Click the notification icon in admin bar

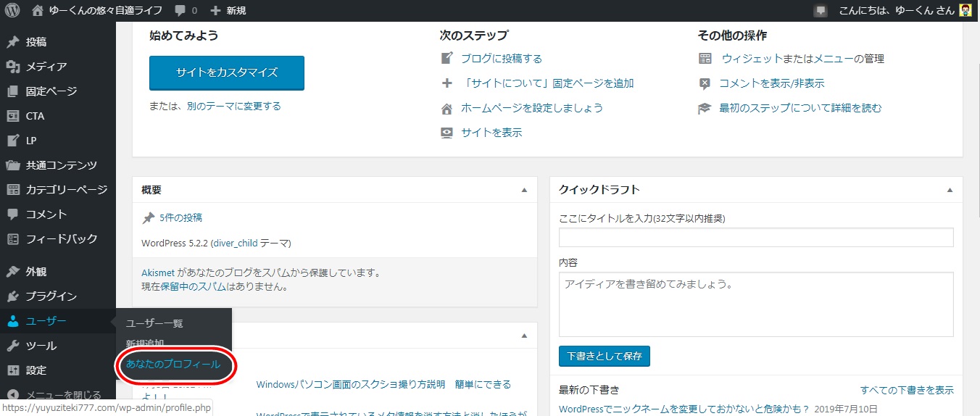pos(820,11)
